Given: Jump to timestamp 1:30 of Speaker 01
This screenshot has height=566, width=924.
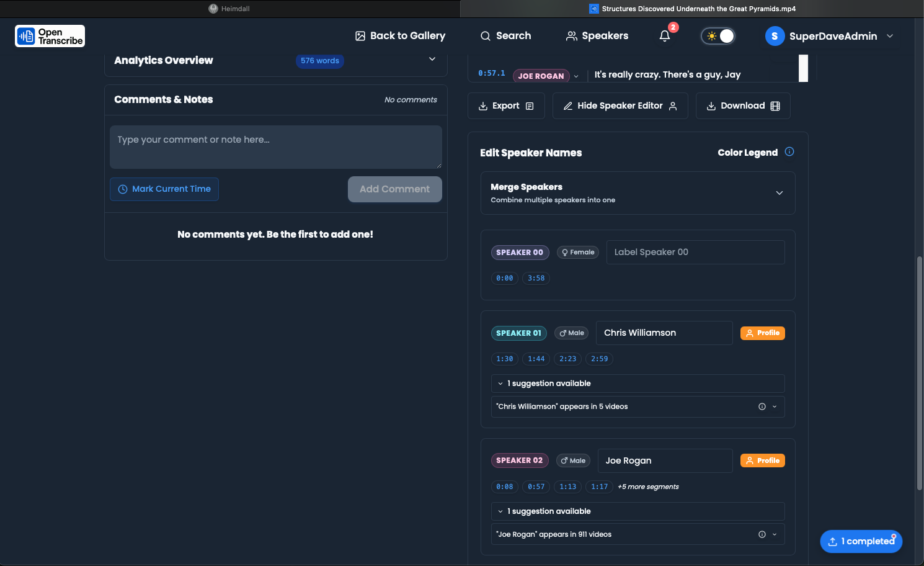Looking at the screenshot, I should 505,359.
